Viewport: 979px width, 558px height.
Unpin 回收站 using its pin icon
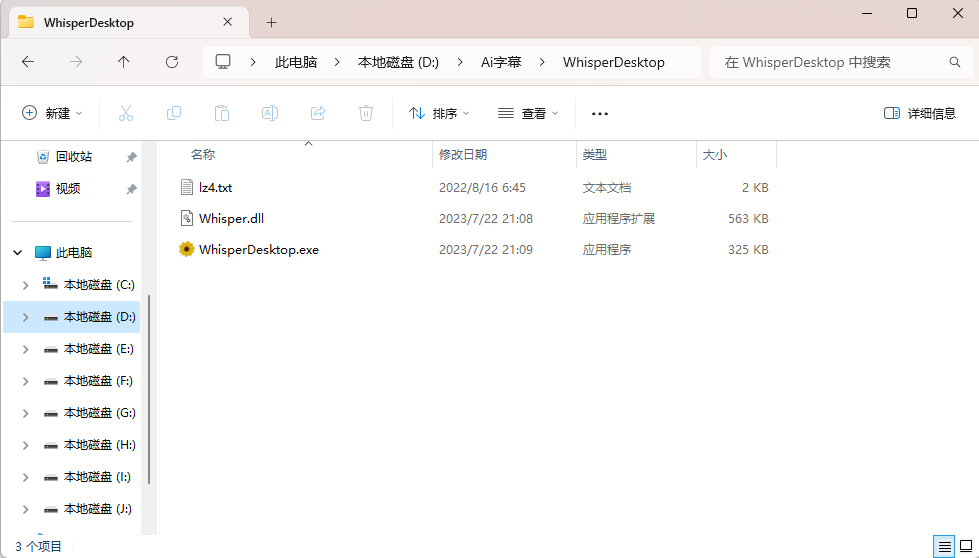tap(131, 157)
